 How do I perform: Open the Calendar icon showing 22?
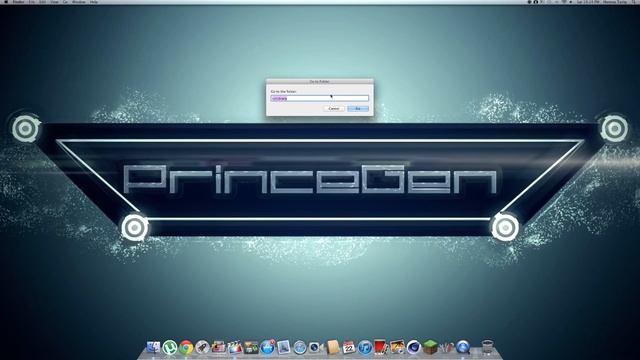pos(349,347)
